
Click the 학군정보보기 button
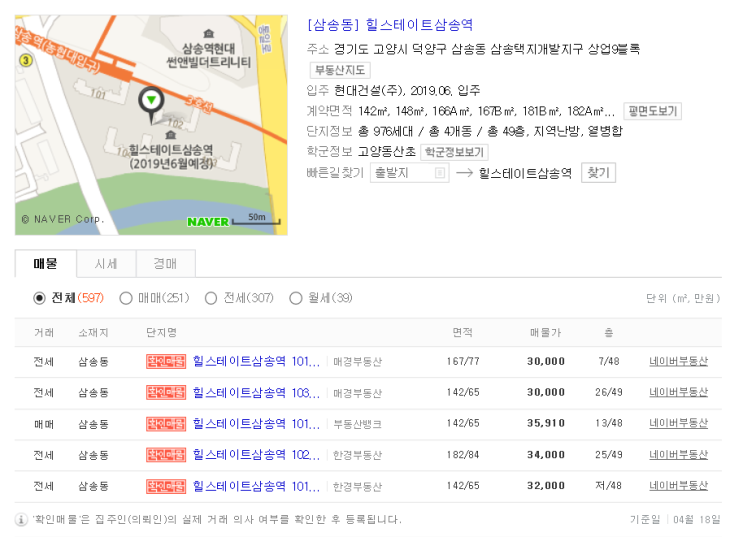tap(454, 152)
